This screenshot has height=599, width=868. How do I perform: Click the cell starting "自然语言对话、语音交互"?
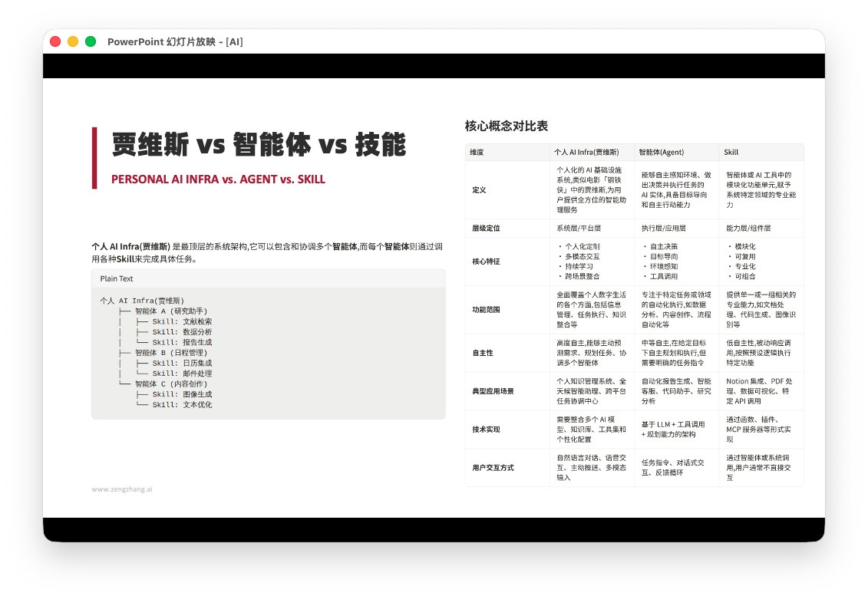tap(591, 467)
